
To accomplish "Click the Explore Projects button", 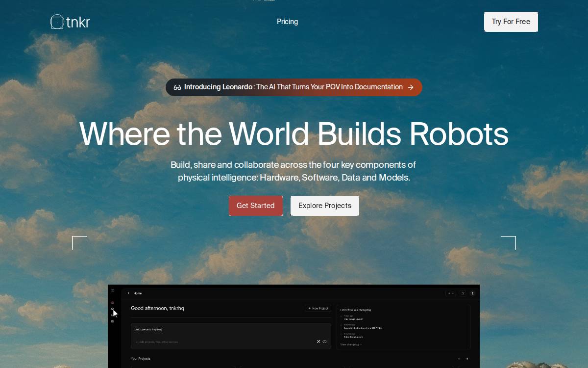I will coord(325,206).
